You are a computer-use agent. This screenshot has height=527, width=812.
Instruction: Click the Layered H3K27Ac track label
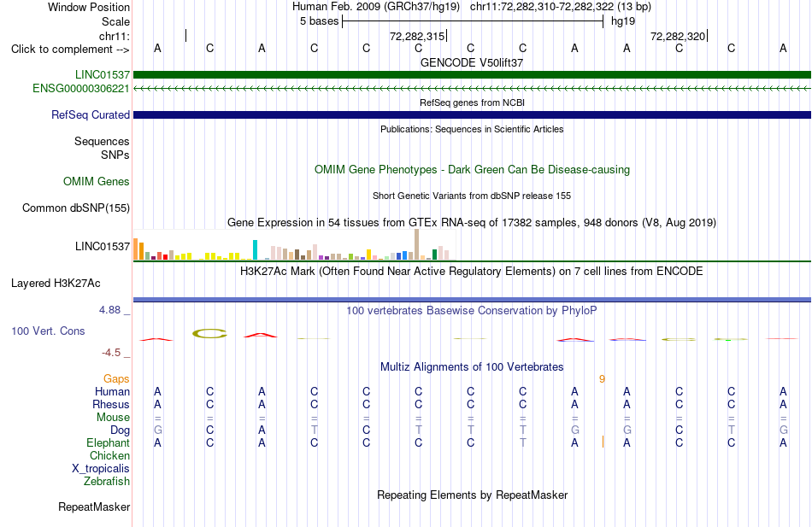click(x=56, y=284)
